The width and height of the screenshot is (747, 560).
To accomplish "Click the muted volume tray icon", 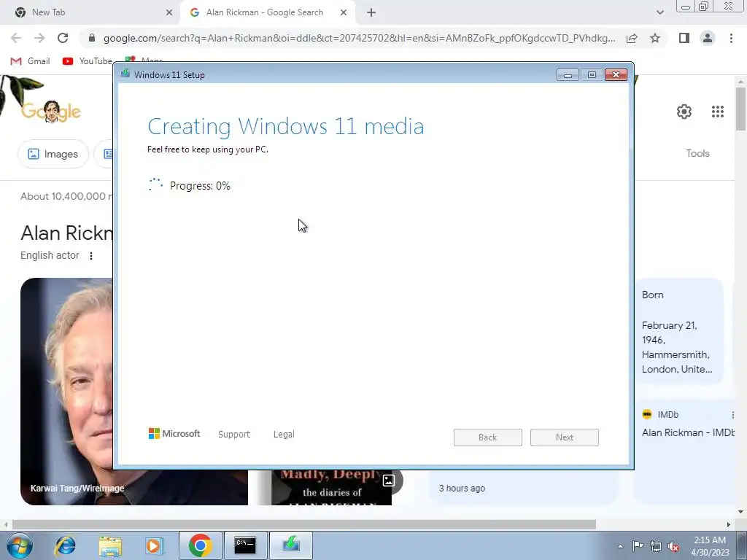I will (673, 546).
